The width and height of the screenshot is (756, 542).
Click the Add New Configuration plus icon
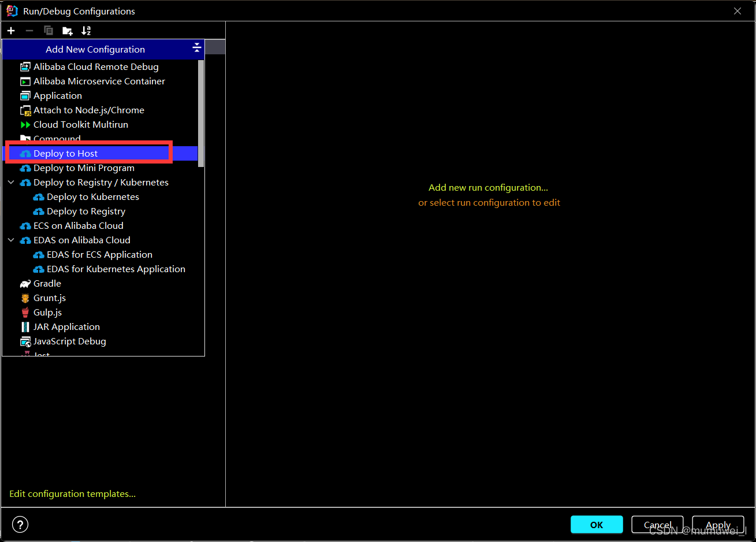coord(11,31)
